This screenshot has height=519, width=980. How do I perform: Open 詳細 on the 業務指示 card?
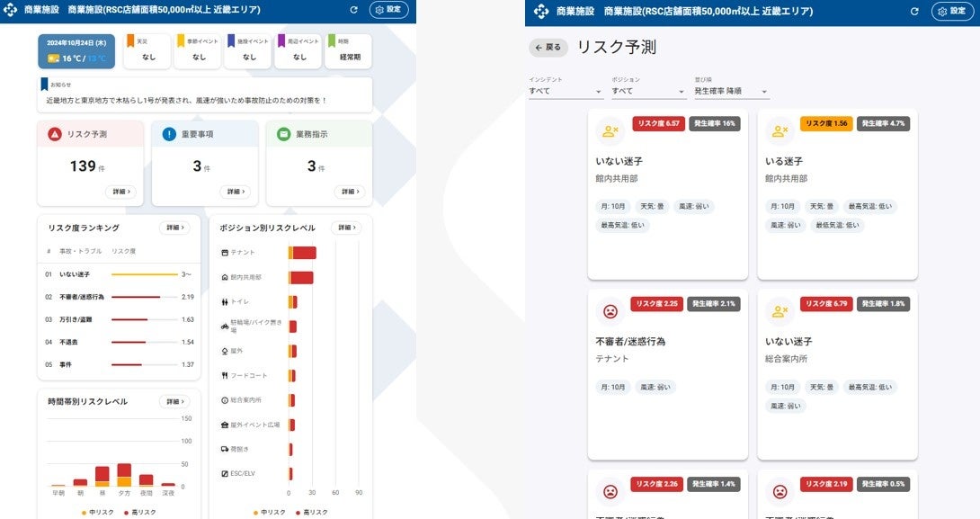(350, 192)
